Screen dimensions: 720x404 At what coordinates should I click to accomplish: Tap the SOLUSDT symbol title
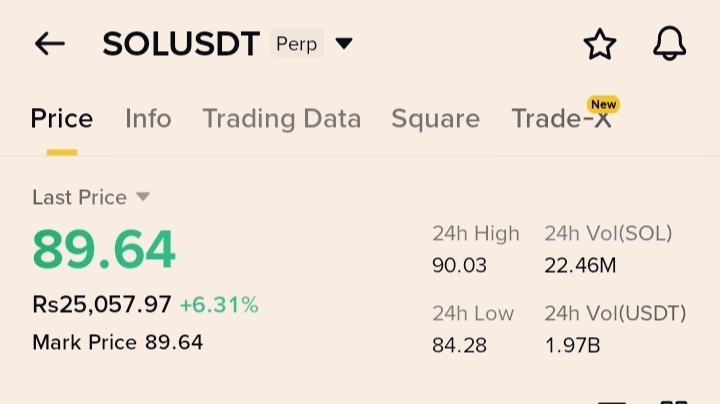click(181, 44)
